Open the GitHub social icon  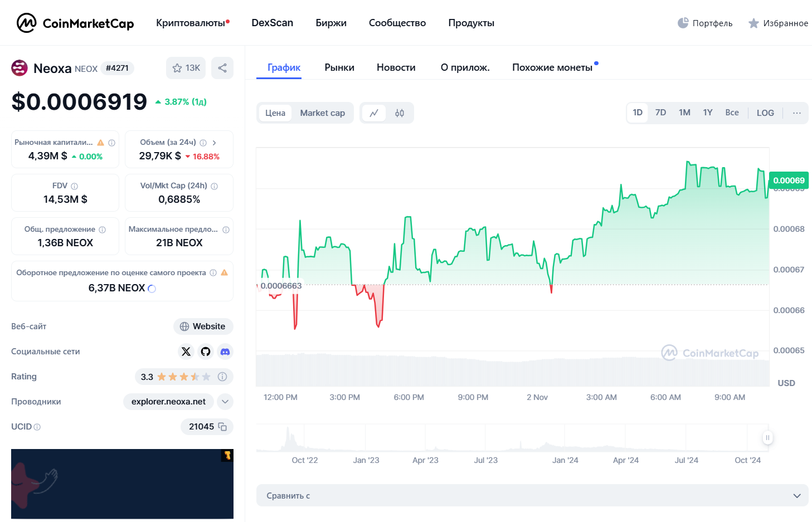[206, 352]
